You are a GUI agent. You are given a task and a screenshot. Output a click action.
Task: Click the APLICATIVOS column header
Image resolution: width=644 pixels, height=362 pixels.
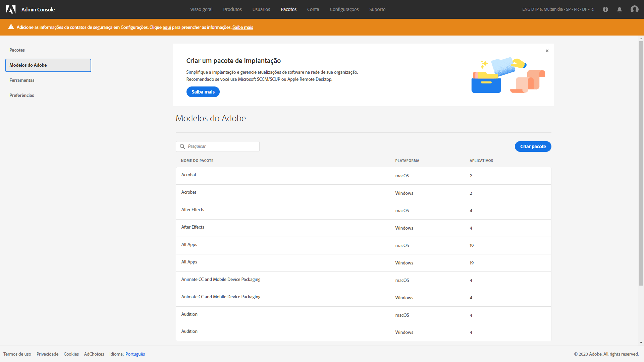point(481,161)
